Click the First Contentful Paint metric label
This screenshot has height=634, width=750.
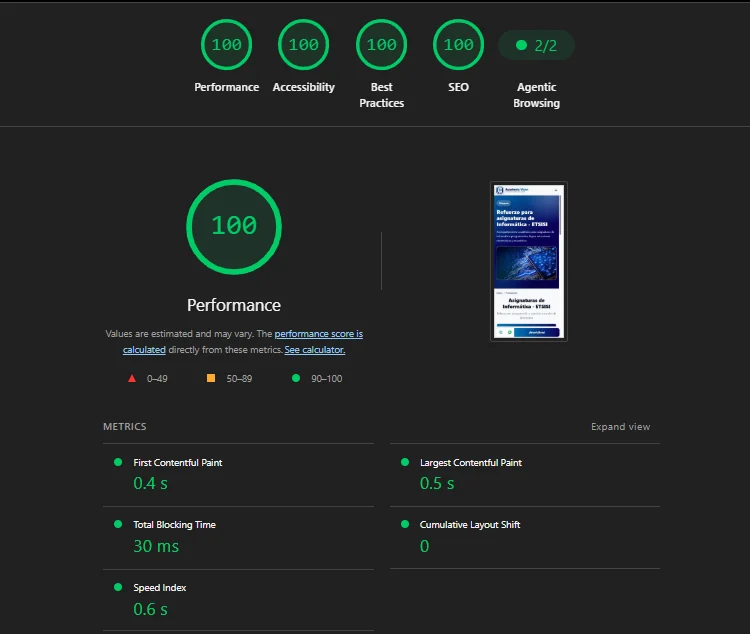[177, 463]
